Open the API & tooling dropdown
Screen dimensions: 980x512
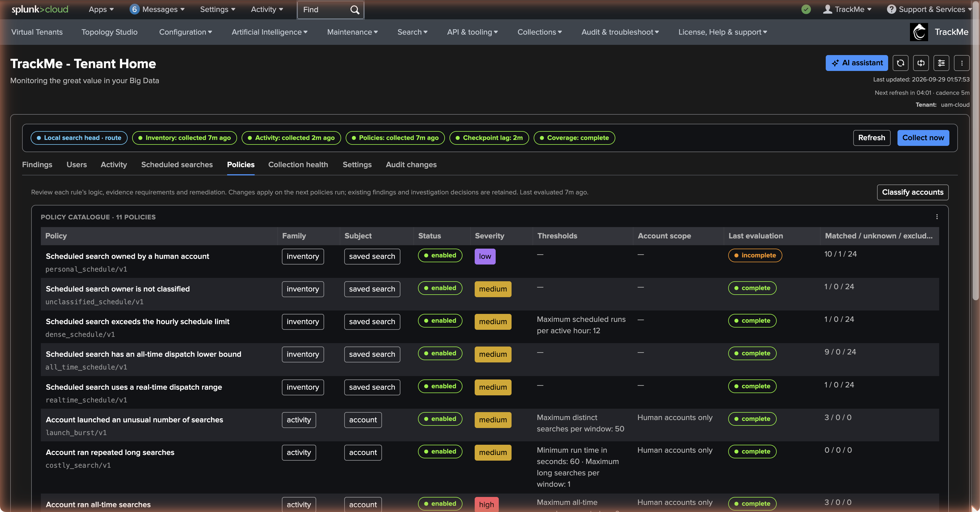tap(472, 32)
